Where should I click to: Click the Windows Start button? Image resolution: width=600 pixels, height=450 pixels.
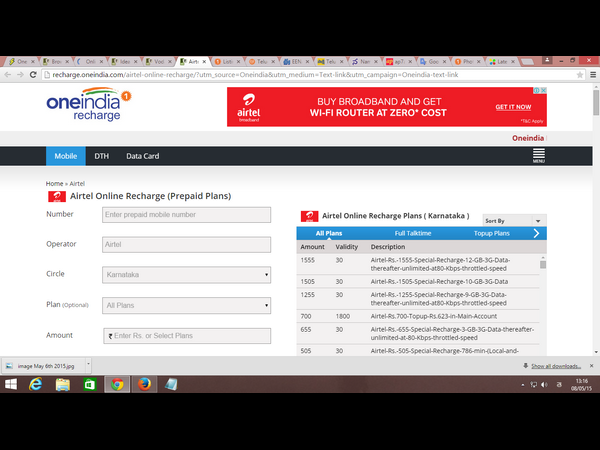[11, 384]
